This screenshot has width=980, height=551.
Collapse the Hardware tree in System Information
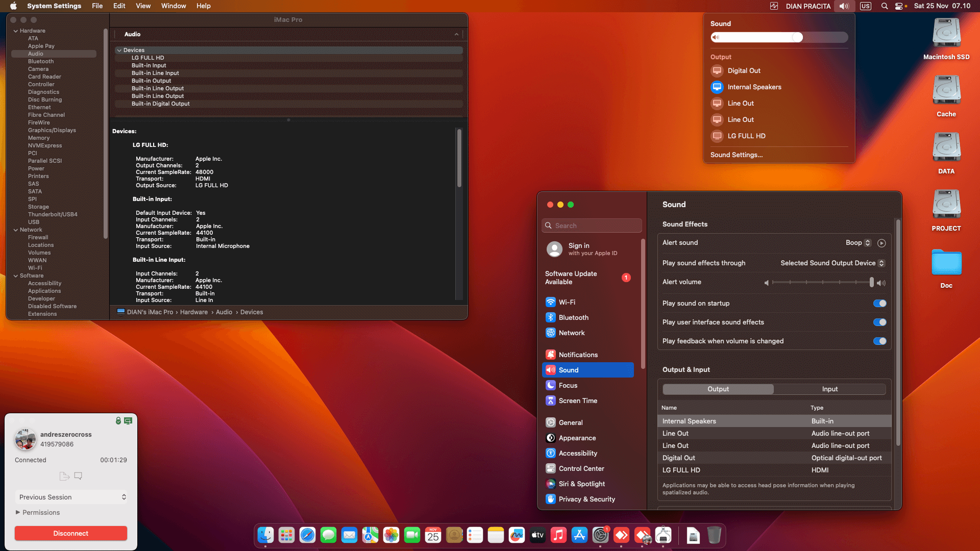pyautogui.click(x=16, y=31)
